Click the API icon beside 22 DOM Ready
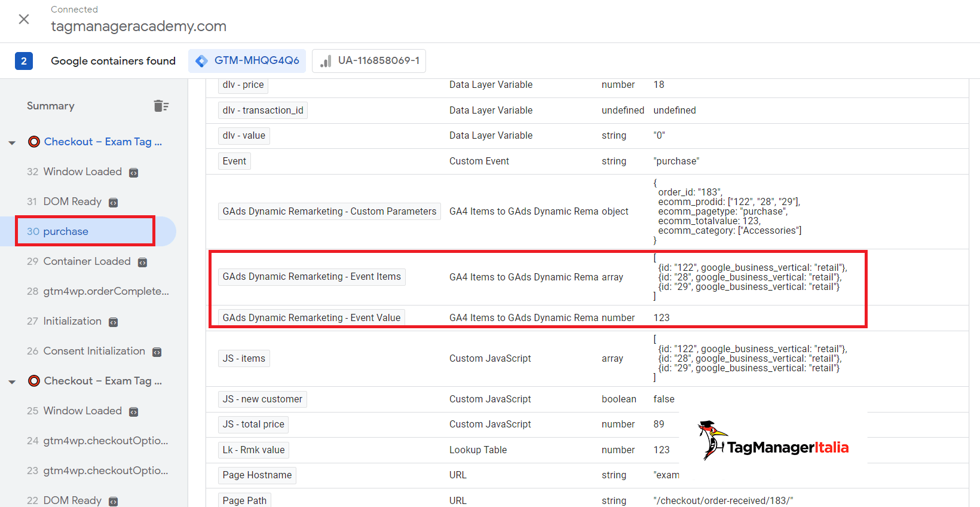This screenshot has height=507, width=980. (x=114, y=502)
